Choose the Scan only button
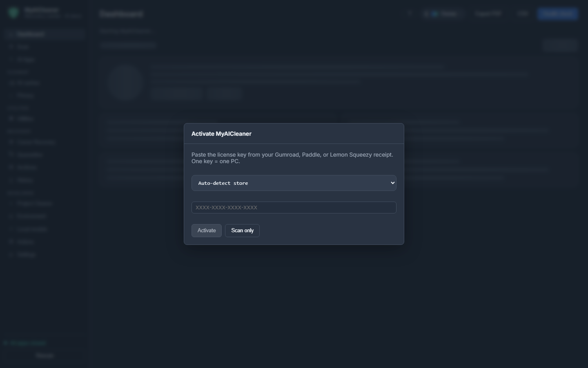Image resolution: width=588 pixels, height=368 pixels. coord(242,231)
